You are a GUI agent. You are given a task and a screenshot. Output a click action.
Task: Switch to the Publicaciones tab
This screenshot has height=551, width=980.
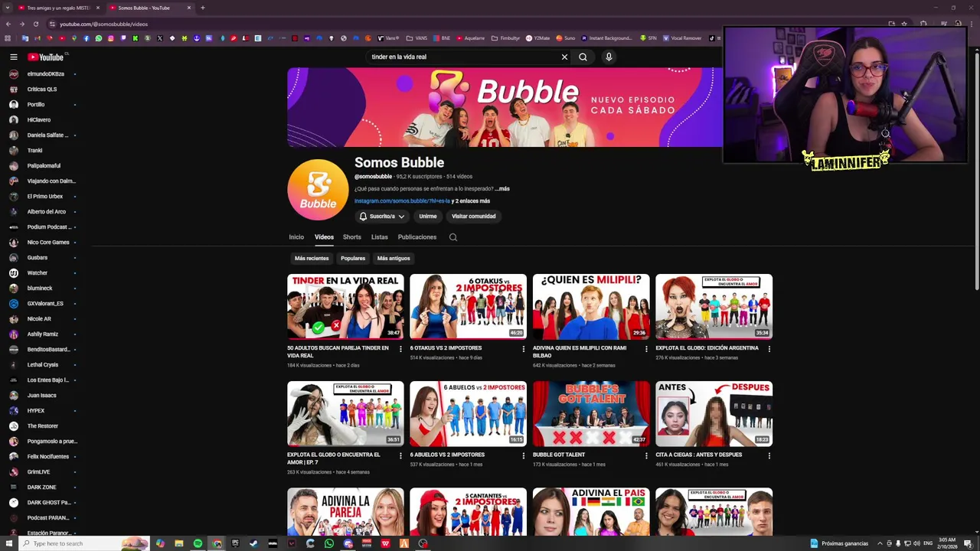click(417, 237)
